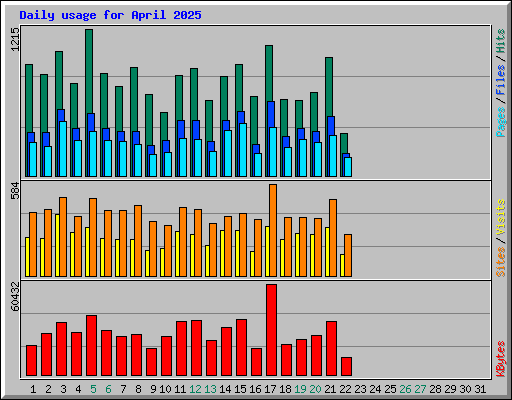Image resolution: width=512 pixels, height=400 pixels.
Task: Click the red KBytes bar for day 17
Action: [x=271, y=330]
